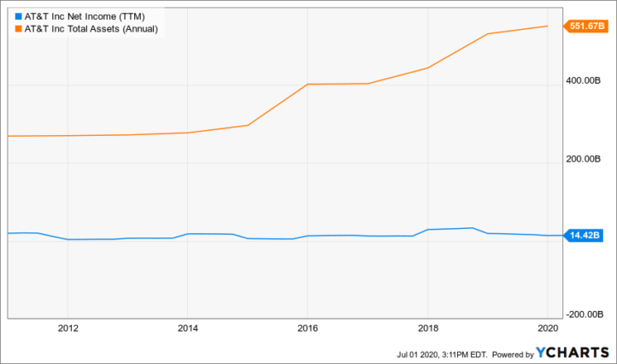Select the 'AT&T Inc Net Income (TTM)' legend label
The height and width of the screenshot is (364, 617).
85,16
